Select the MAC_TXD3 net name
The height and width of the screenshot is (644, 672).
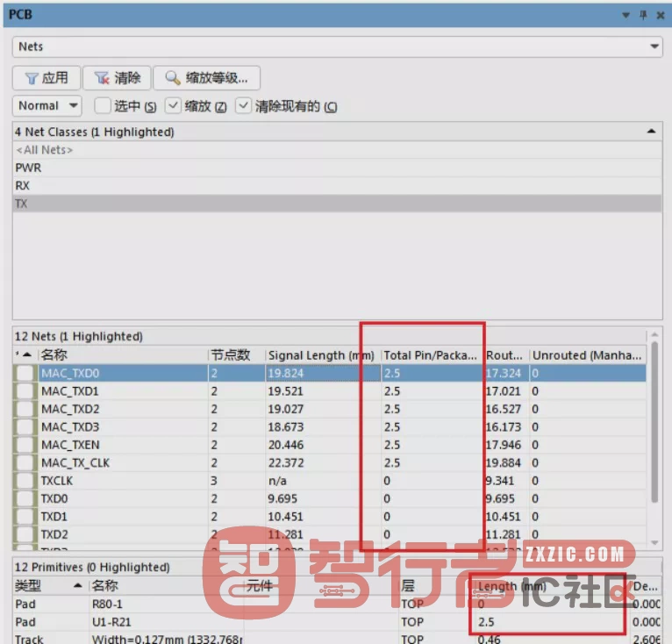coord(70,427)
